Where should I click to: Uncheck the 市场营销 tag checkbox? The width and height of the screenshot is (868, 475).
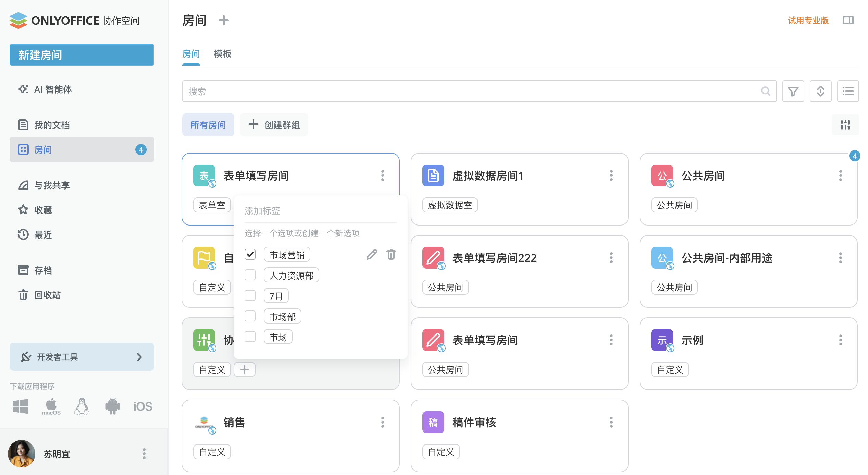click(x=250, y=254)
